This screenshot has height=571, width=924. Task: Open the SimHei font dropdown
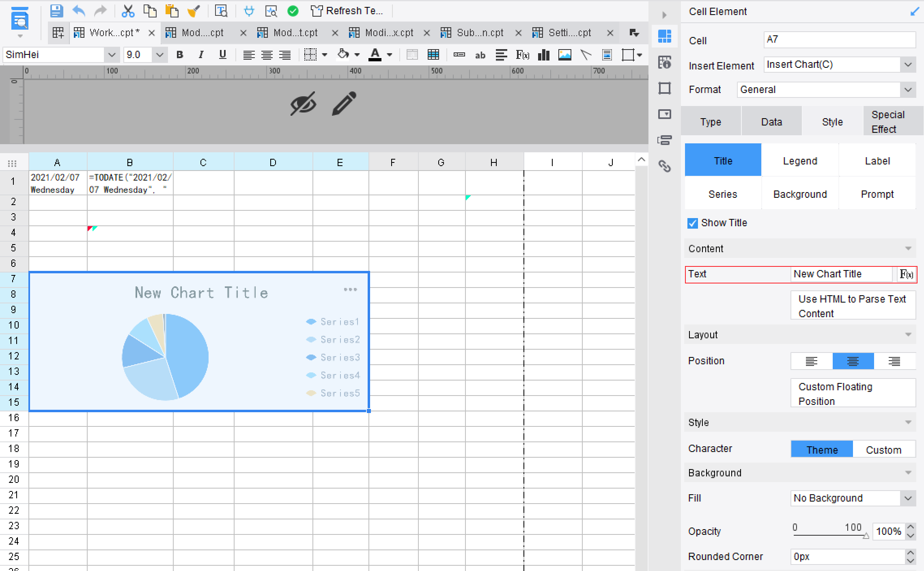[x=112, y=55]
